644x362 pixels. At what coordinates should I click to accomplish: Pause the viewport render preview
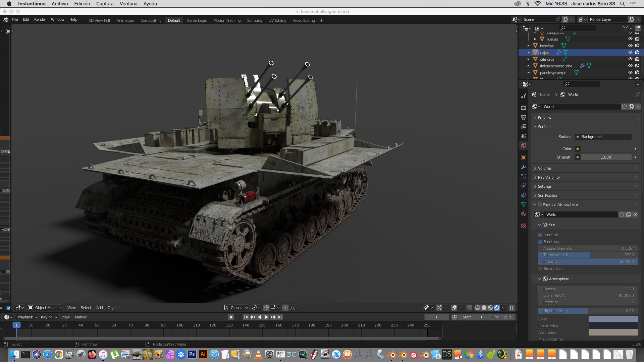tap(512, 308)
